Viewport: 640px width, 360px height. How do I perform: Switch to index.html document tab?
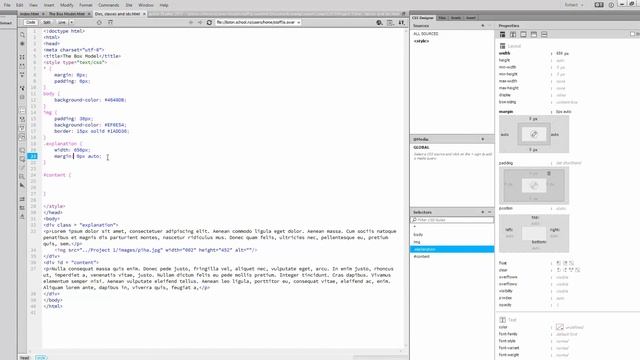tap(29, 14)
